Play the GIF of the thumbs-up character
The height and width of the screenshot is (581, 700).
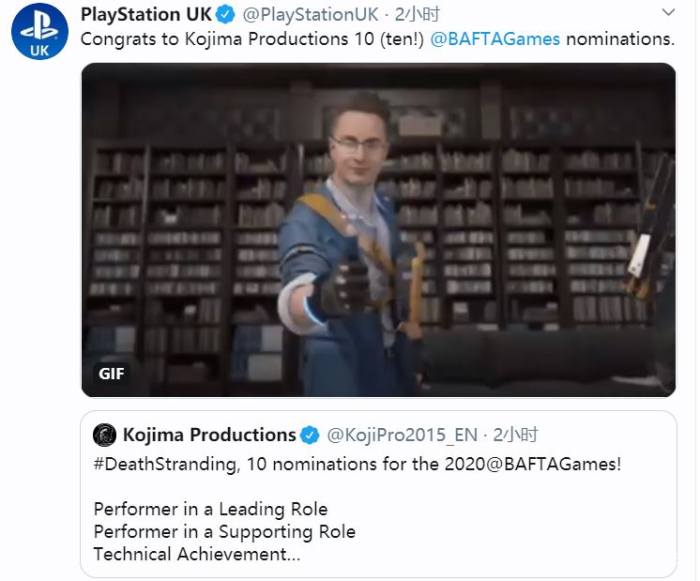pyautogui.click(x=379, y=230)
